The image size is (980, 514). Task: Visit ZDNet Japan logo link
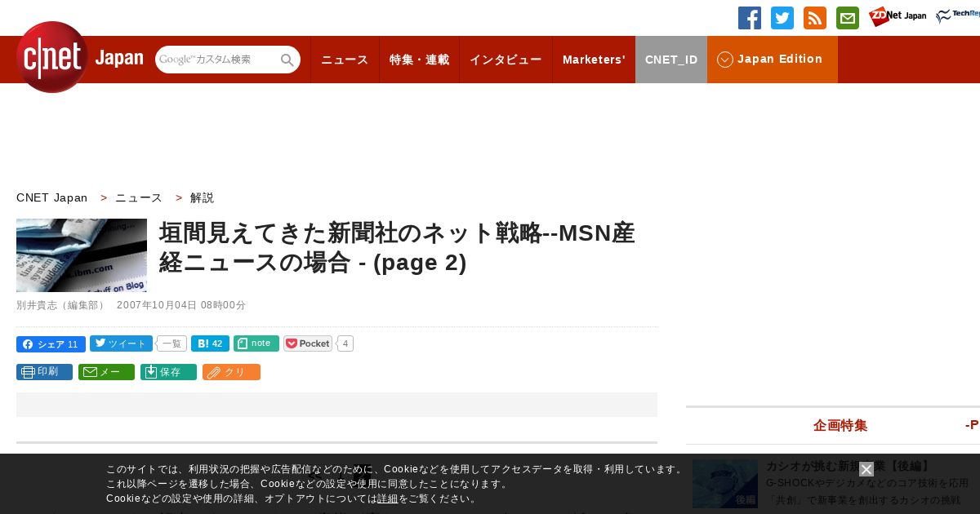[x=898, y=16]
